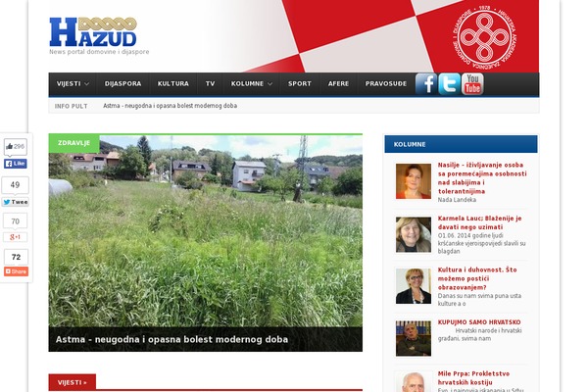Viewport: 588px width, 392px height.
Task: Open column Mile Prpa: Prokletstvo hrvatskih kostiju
Action: (473, 378)
